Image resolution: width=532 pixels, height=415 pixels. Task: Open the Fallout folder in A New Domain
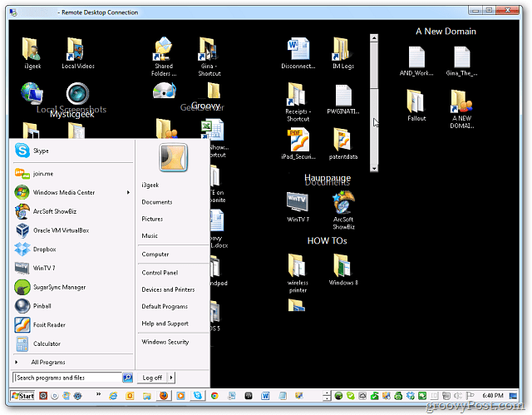pyautogui.click(x=416, y=105)
